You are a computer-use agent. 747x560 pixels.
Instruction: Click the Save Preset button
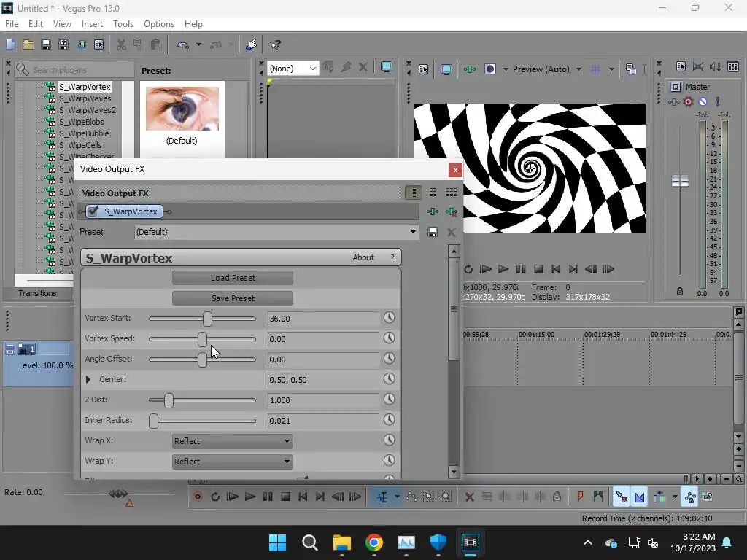pos(233,298)
